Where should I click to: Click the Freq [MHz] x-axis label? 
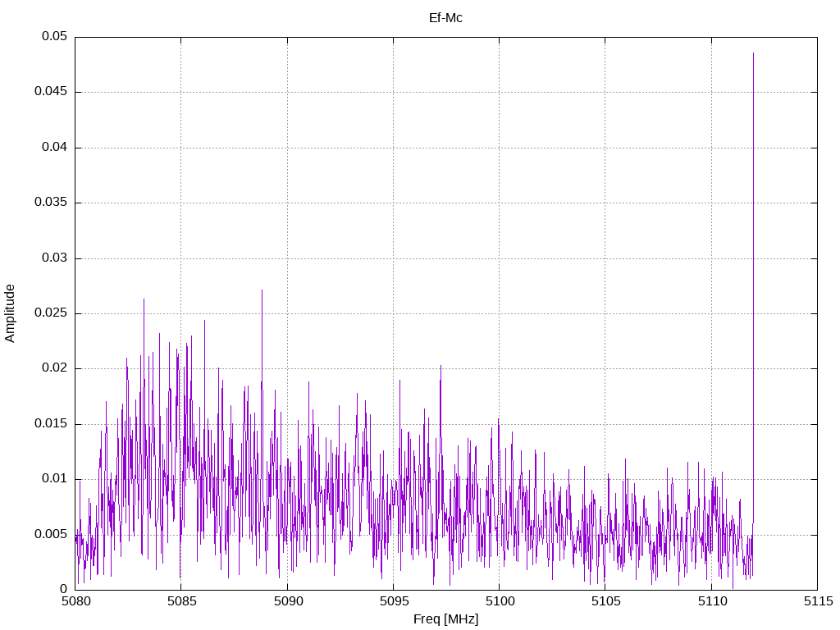pyautogui.click(x=445, y=619)
